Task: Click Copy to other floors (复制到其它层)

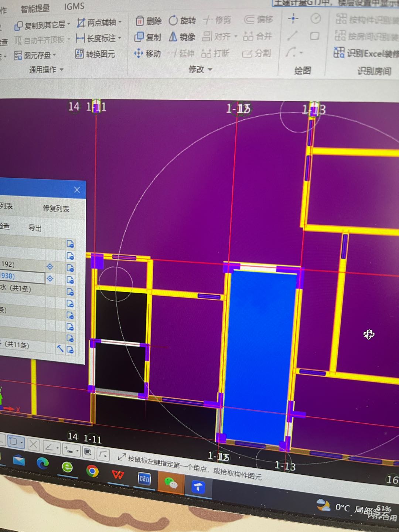Action: click(x=40, y=25)
